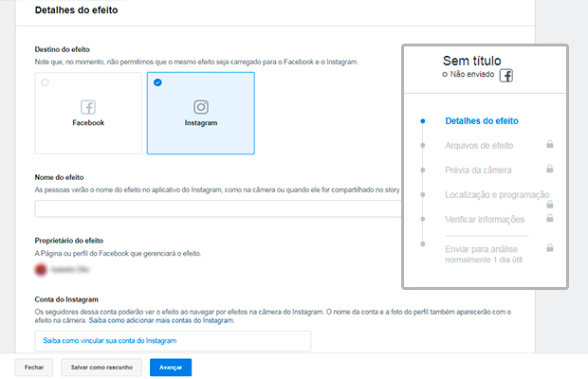
Task: Open the Detalhes do efeito step
Action: pos(482,121)
